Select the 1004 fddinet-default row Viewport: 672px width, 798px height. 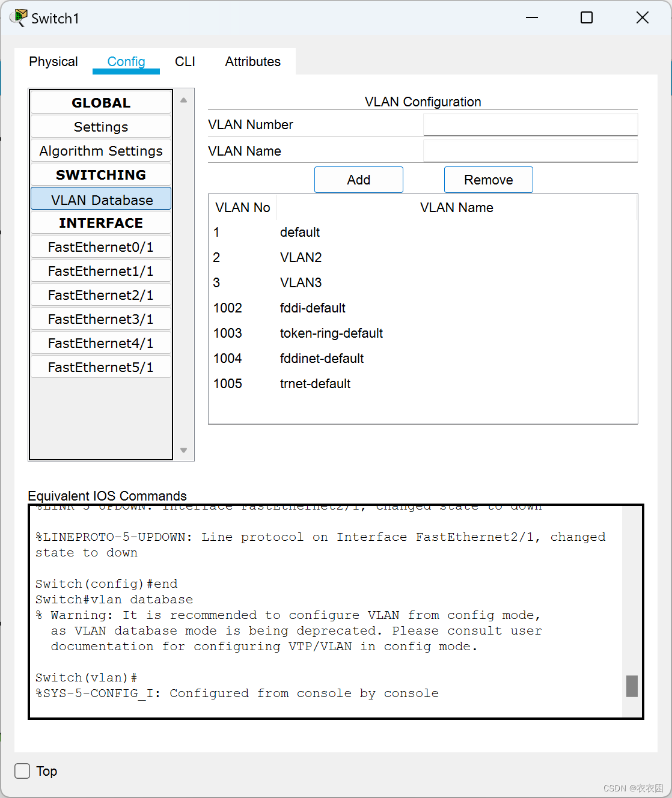423,358
